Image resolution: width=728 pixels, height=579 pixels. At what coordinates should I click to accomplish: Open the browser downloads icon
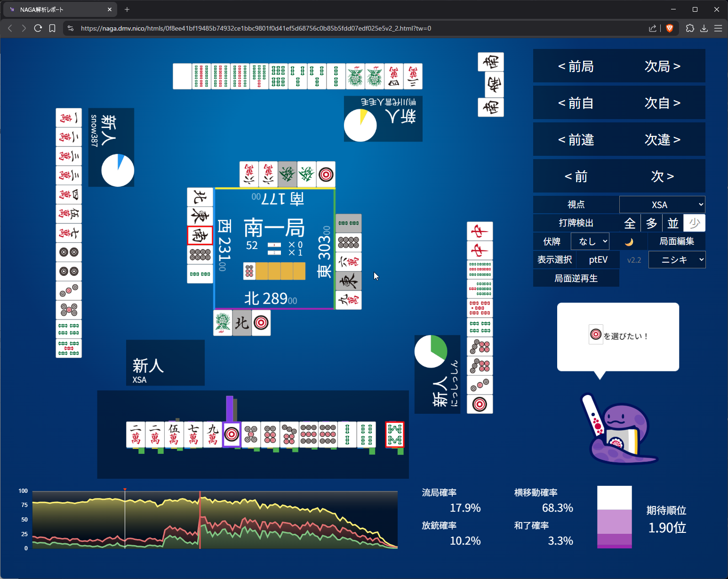click(x=704, y=28)
